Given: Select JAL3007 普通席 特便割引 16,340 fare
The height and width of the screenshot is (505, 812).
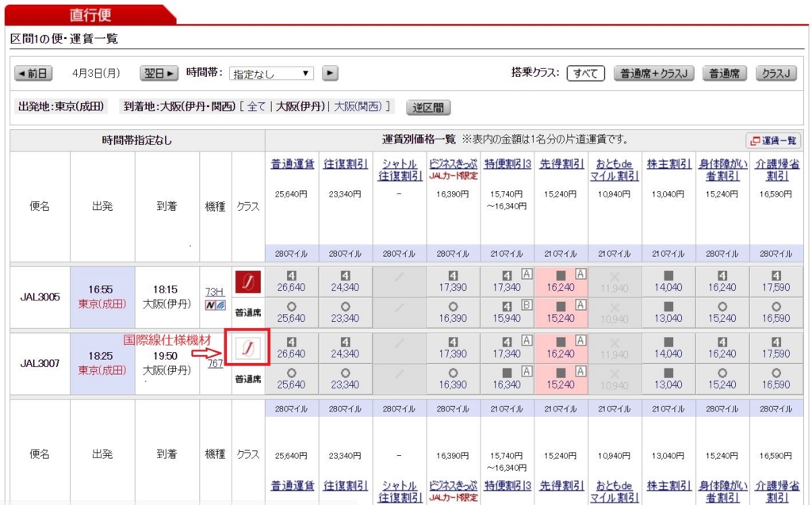Looking at the screenshot, I should pyautogui.click(x=507, y=379).
